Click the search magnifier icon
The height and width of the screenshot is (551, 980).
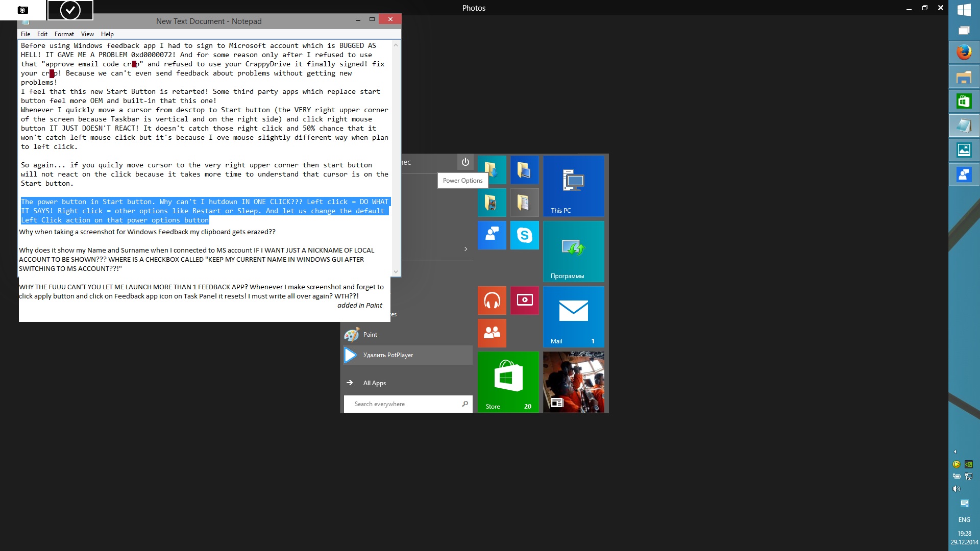coord(465,404)
